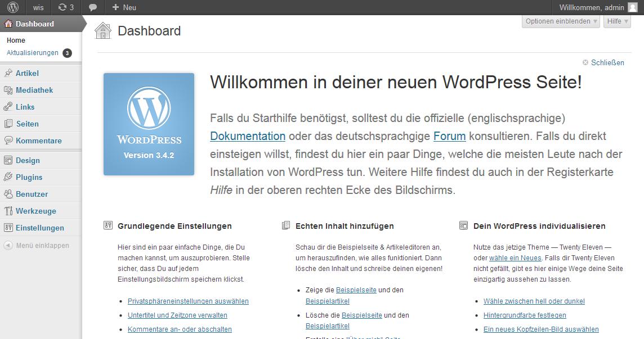This screenshot has width=644, height=339.
Task: Click the Artikel pushpin icon in sidebar
Action: (x=8, y=73)
